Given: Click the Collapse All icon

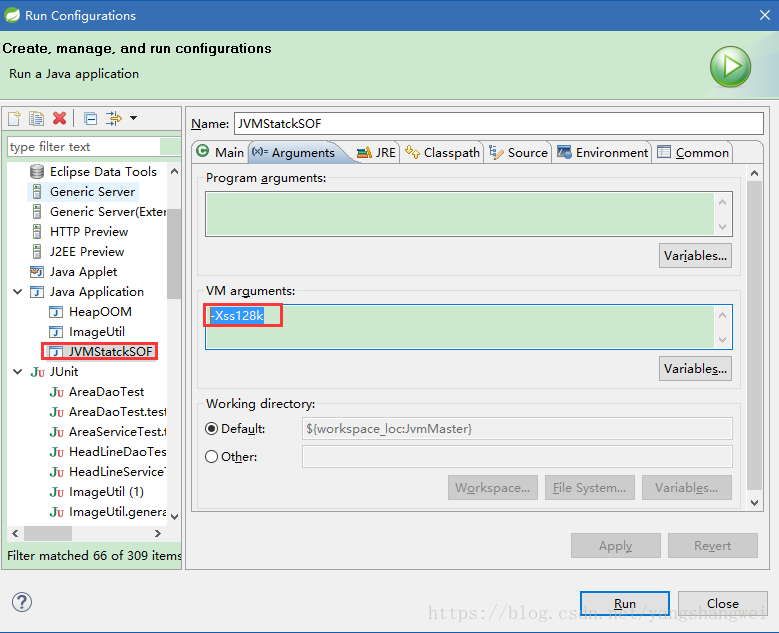Looking at the screenshot, I should point(90,118).
